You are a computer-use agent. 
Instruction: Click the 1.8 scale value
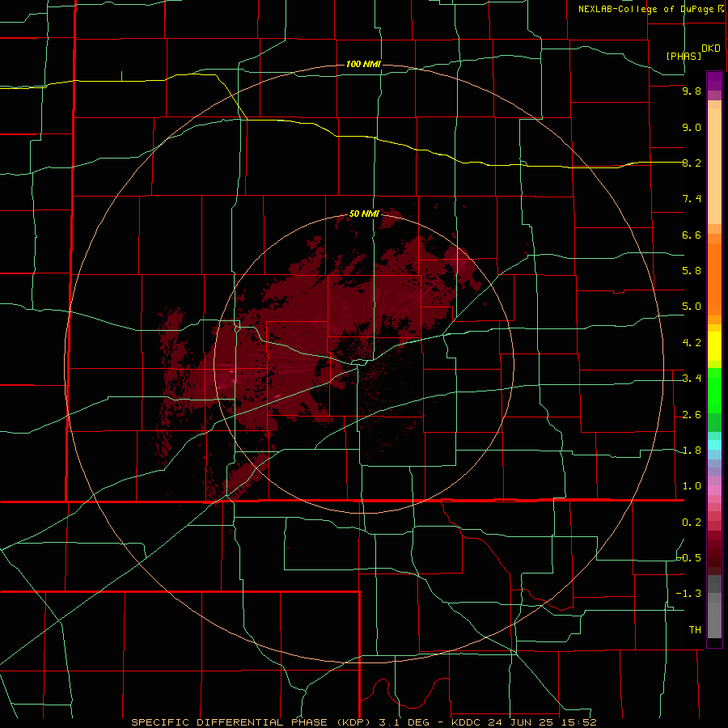692,451
